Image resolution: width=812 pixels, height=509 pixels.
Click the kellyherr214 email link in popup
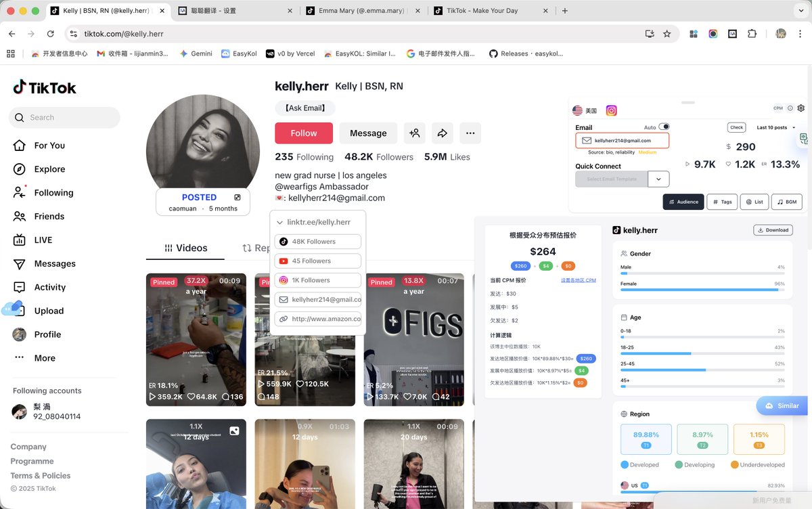(318, 299)
